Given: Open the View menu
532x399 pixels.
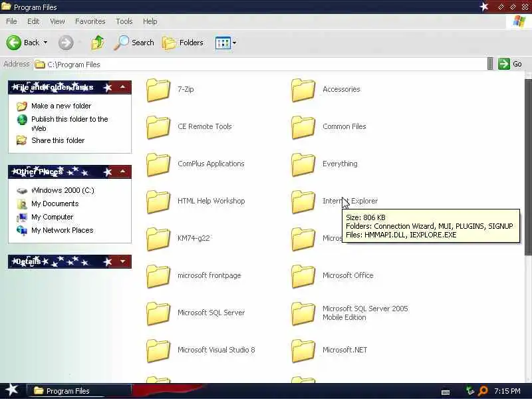Looking at the screenshot, I should (x=57, y=21).
